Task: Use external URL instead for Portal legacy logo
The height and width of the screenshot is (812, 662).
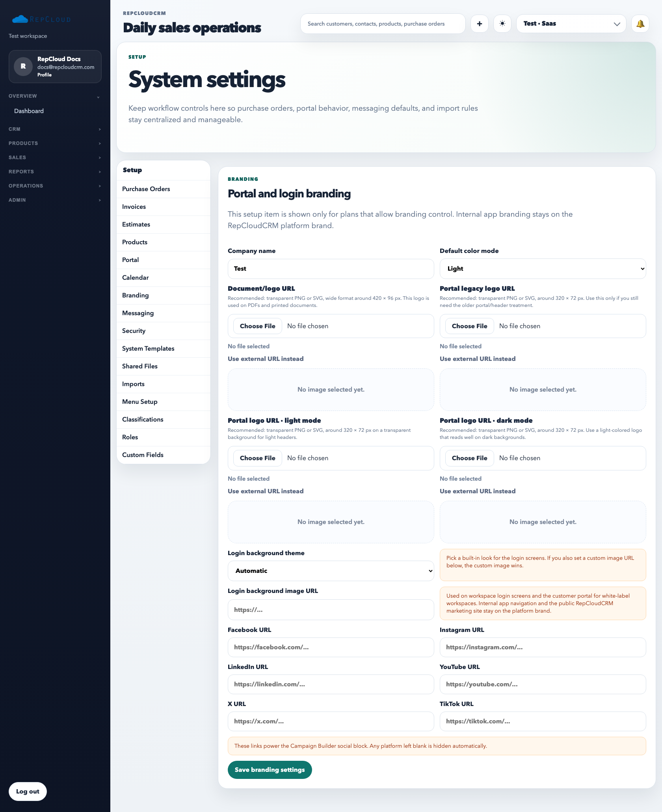Action: pyautogui.click(x=478, y=359)
